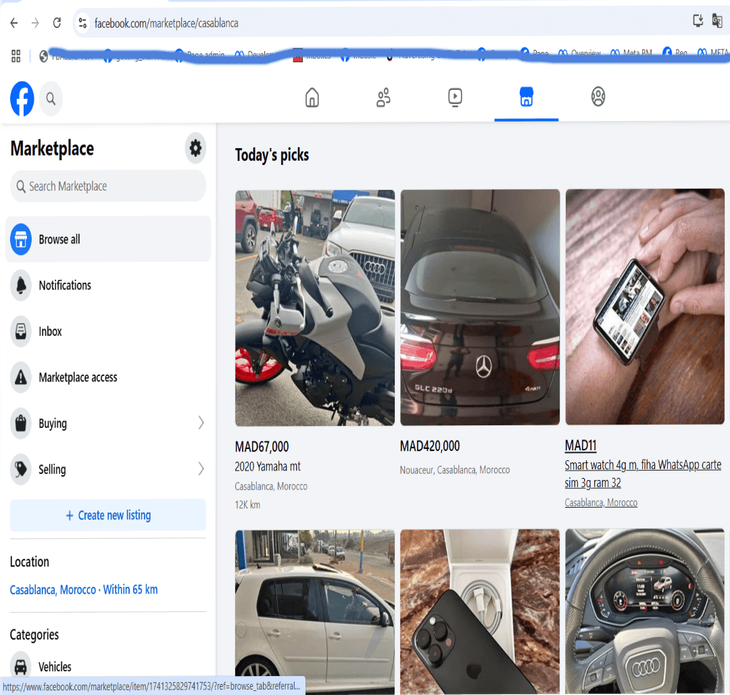Open the Friends icon in top navigation
Viewport: 730px width, 695px height.
tap(383, 97)
